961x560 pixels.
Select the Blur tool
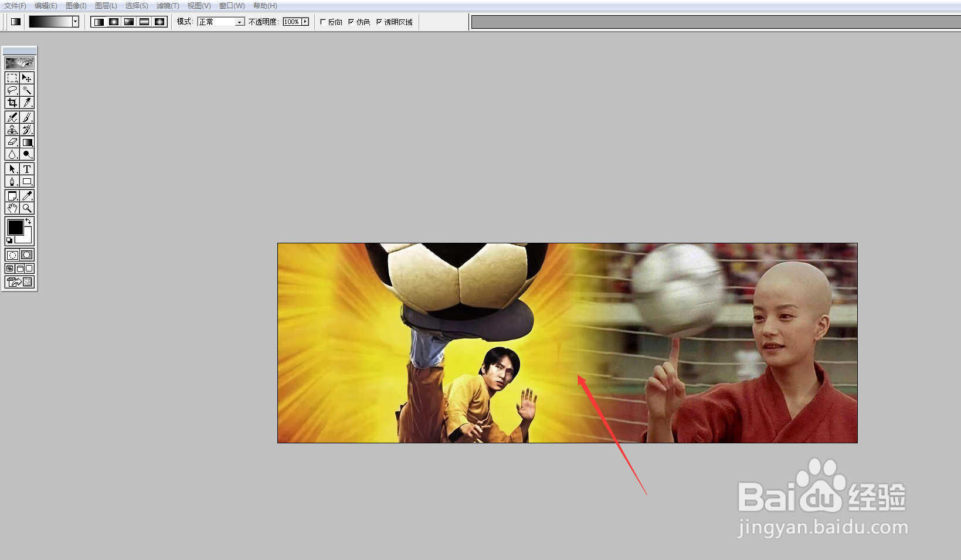tap(12, 154)
